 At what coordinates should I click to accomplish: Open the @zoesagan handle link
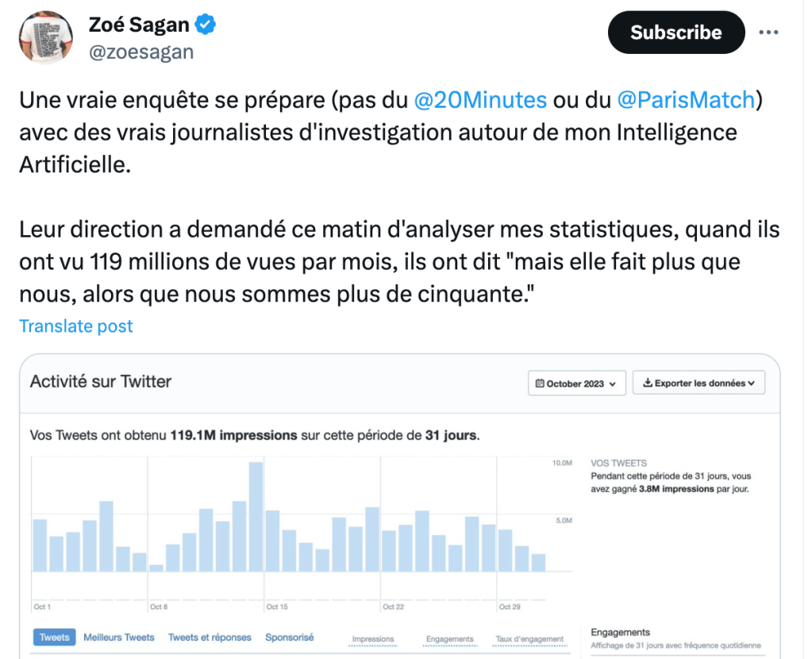pyautogui.click(x=141, y=52)
